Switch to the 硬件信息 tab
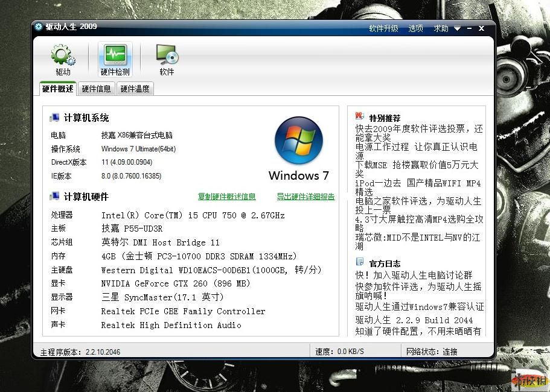This screenshot has height=392, width=550. (96, 89)
